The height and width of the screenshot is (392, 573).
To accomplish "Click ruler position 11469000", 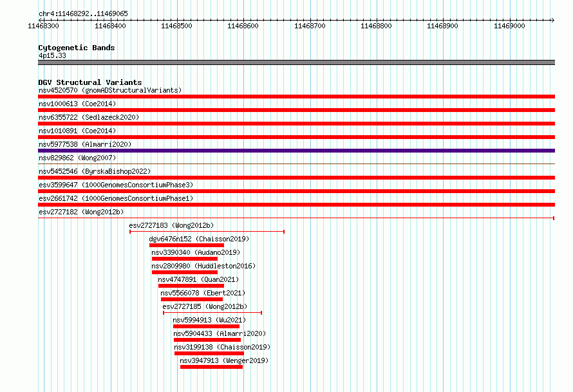I will coord(509,26).
